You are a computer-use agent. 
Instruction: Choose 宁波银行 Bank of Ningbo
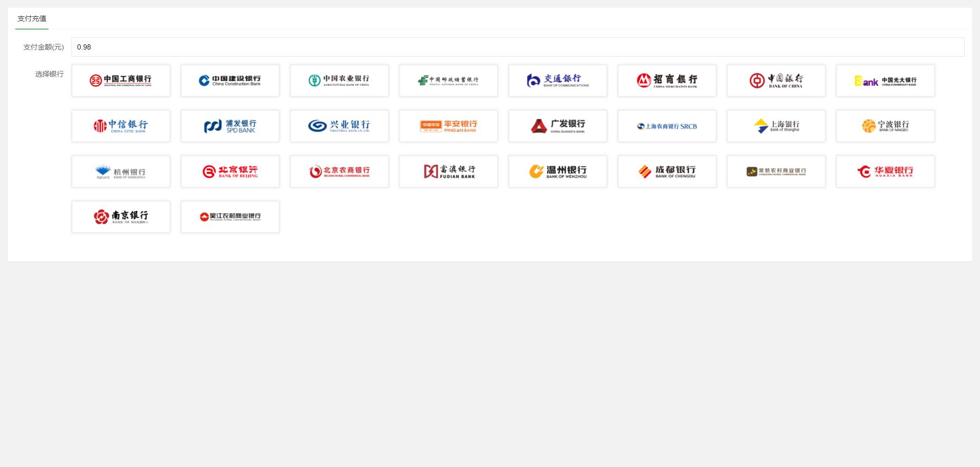(886, 126)
